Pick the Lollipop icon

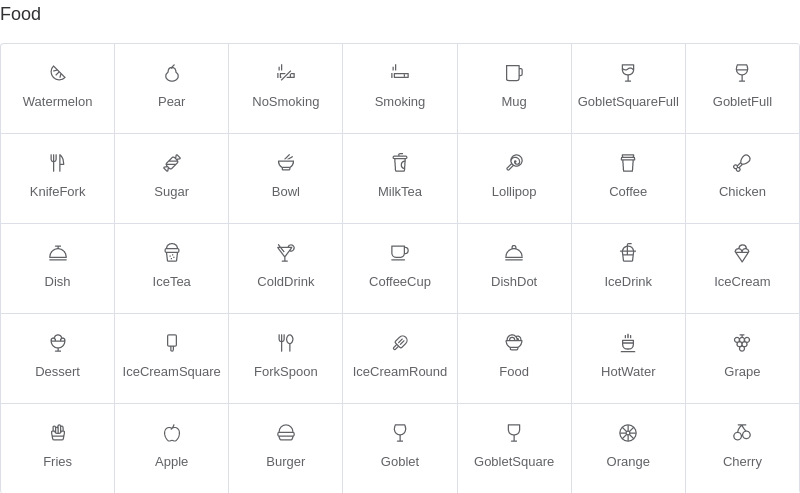click(514, 163)
